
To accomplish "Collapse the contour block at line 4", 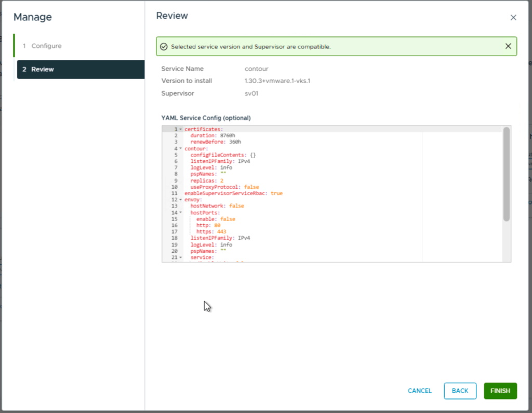I will pyautogui.click(x=180, y=149).
